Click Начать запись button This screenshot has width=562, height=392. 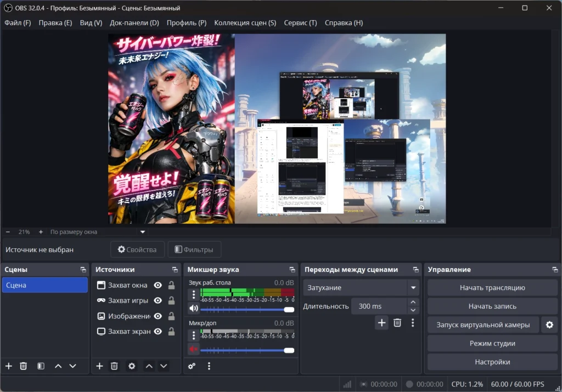pyautogui.click(x=492, y=306)
